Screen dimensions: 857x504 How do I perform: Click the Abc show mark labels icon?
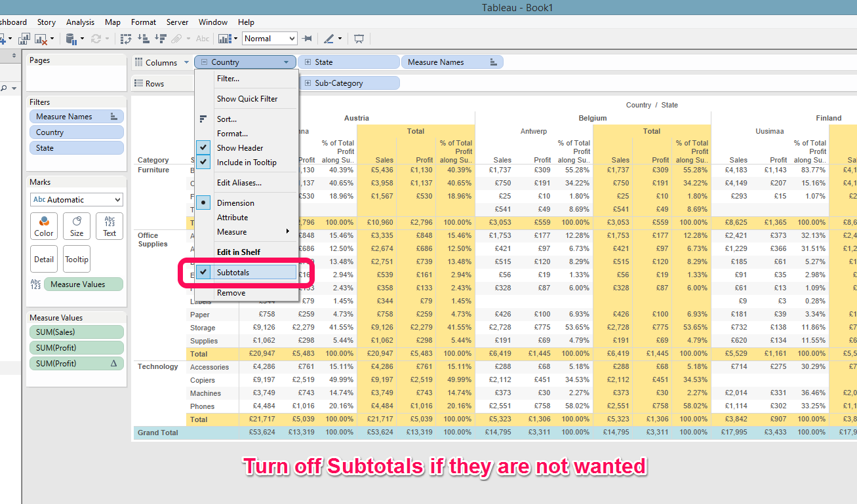[203, 39]
